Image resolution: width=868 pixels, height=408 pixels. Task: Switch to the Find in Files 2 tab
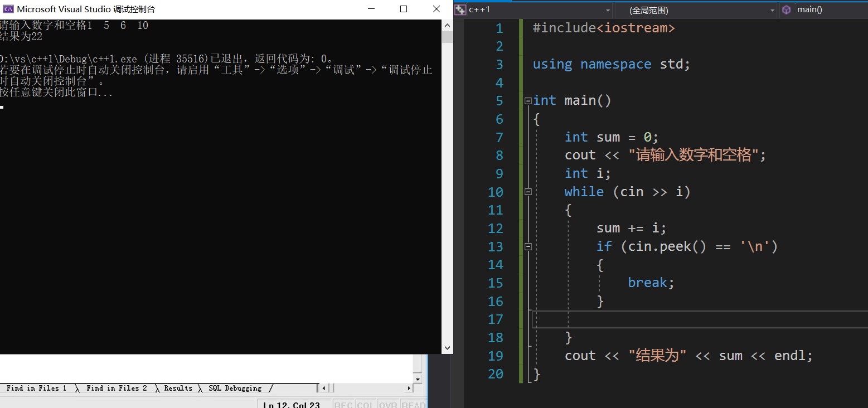tap(117, 388)
